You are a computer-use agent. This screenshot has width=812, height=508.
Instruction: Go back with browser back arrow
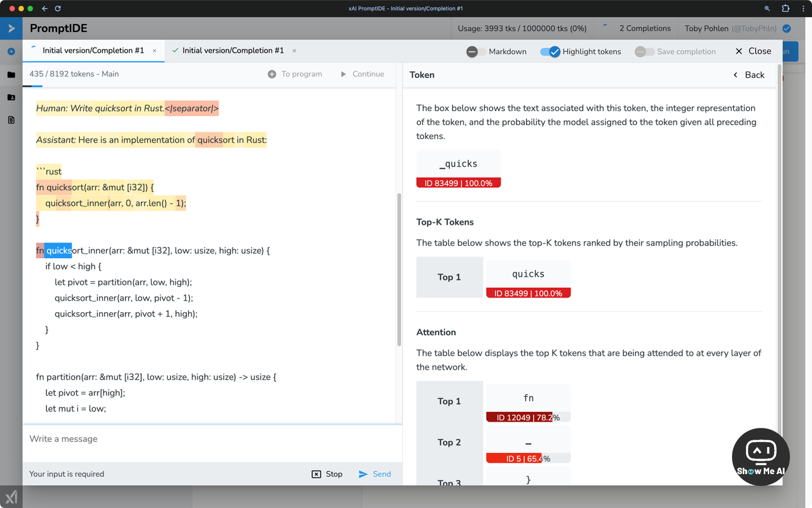45,8
